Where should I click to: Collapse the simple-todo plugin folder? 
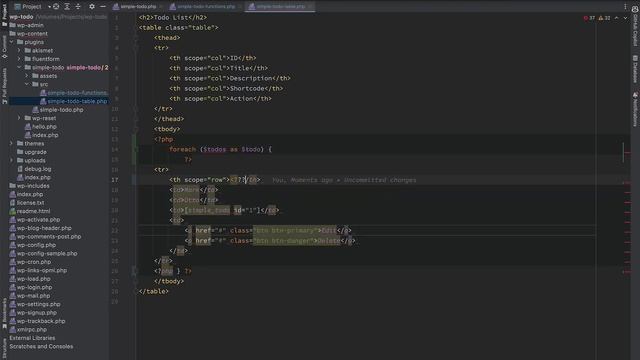click(19, 67)
